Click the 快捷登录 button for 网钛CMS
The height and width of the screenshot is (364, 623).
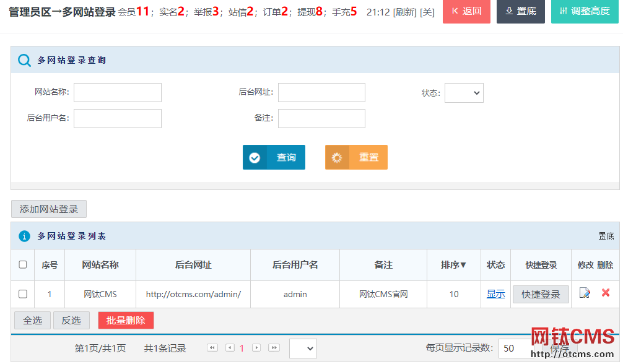540,293
